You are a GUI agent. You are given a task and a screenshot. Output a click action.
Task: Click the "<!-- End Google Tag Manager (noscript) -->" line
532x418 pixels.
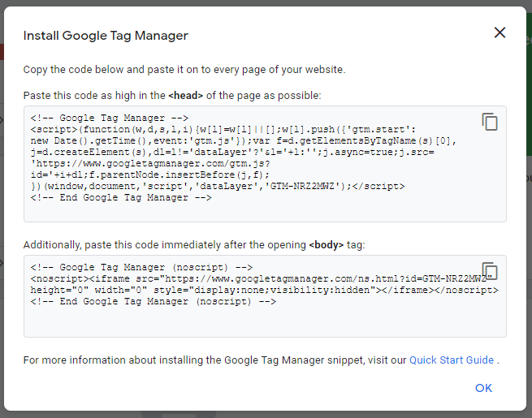coord(153,301)
